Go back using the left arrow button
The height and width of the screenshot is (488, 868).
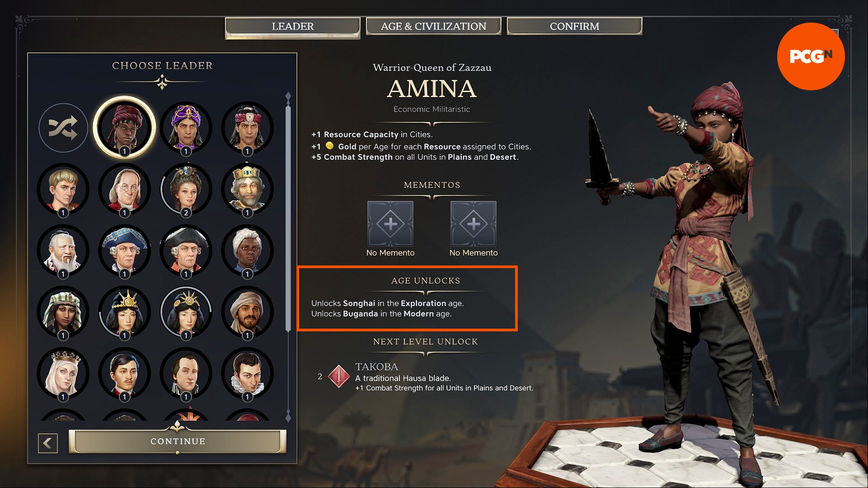tap(48, 443)
